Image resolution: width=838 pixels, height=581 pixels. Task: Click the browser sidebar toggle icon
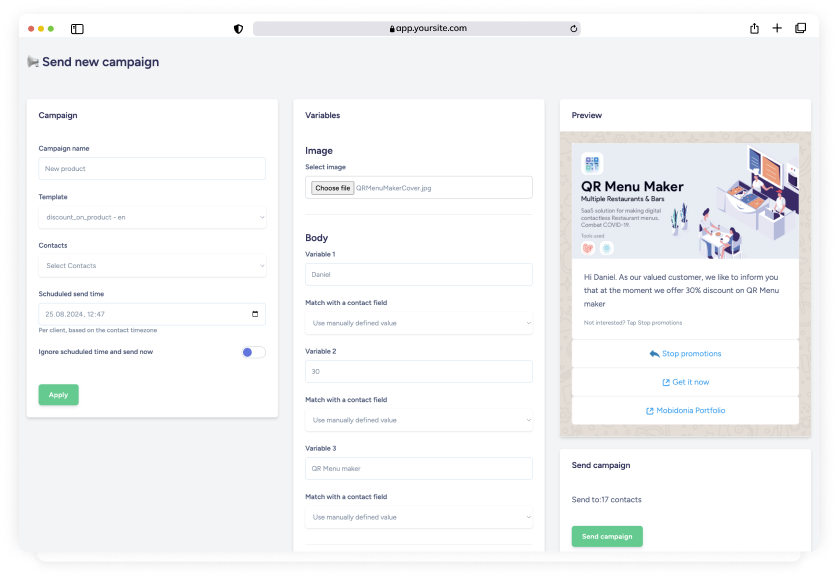[x=77, y=29]
